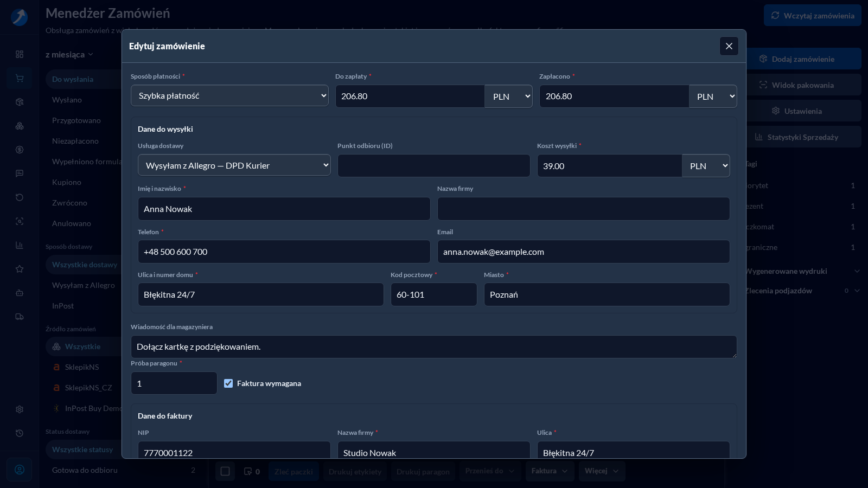This screenshot has width=868, height=488.
Task: Edit the Wiadomość dla magazyniera text area
Action: pyautogui.click(x=434, y=346)
